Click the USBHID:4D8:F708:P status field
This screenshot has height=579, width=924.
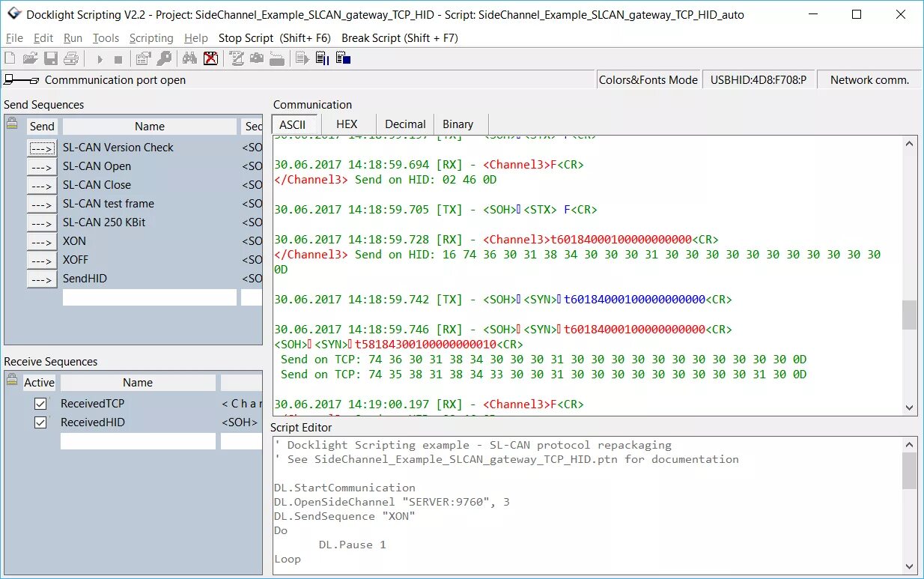point(759,80)
